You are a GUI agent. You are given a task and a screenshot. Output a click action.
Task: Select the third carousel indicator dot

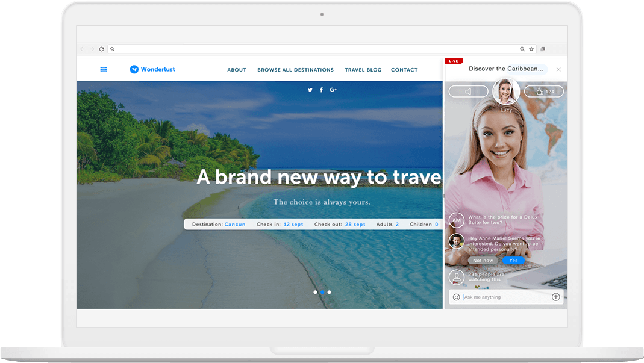(329, 292)
